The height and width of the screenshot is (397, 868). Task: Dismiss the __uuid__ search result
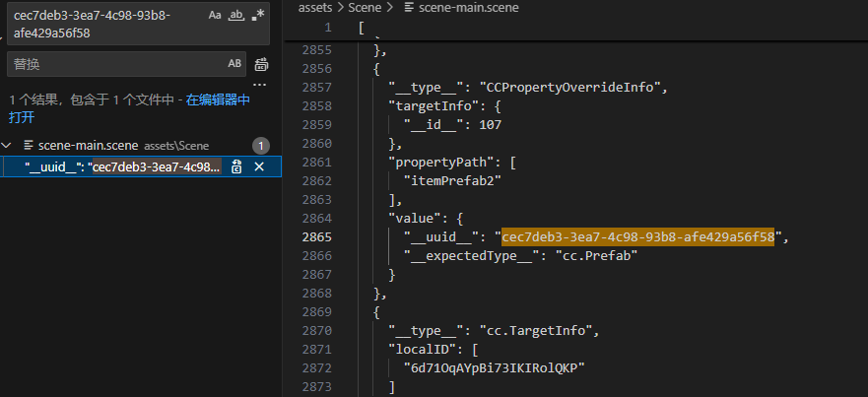click(258, 166)
